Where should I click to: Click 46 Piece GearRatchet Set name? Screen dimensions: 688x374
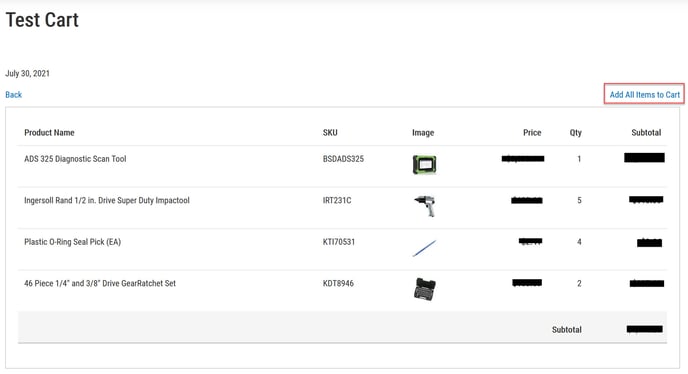pyautogui.click(x=100, y=283)
